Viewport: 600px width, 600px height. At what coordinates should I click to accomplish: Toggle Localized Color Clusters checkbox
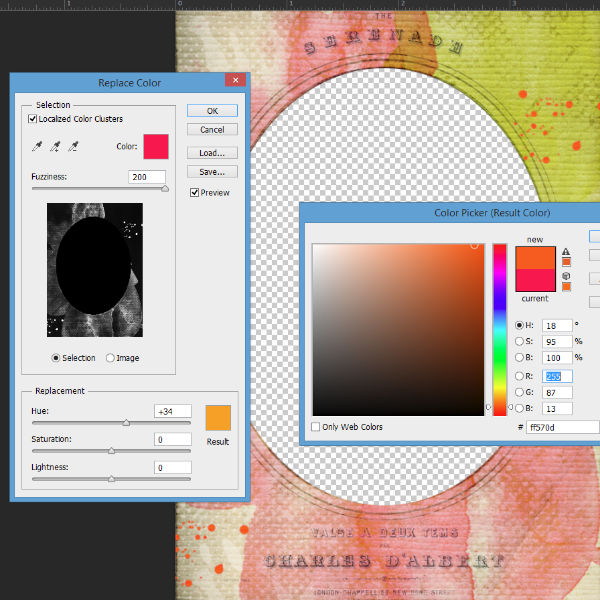pyautogui.click(x=33, y=119)
